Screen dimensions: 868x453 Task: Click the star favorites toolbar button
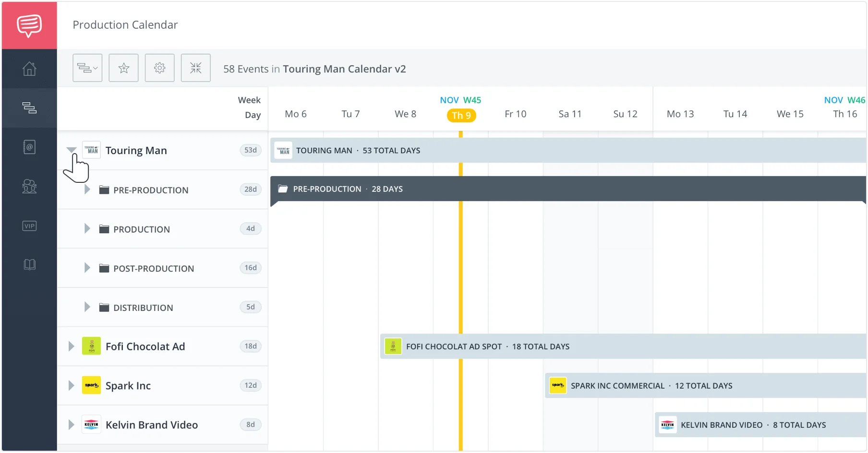(x=124, y=68)
